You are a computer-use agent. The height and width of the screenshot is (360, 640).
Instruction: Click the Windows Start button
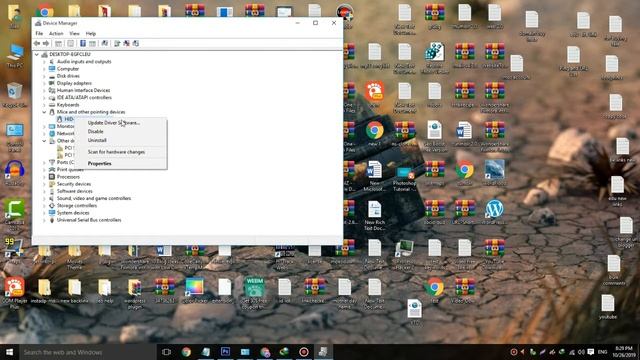[x=9, y=352]
